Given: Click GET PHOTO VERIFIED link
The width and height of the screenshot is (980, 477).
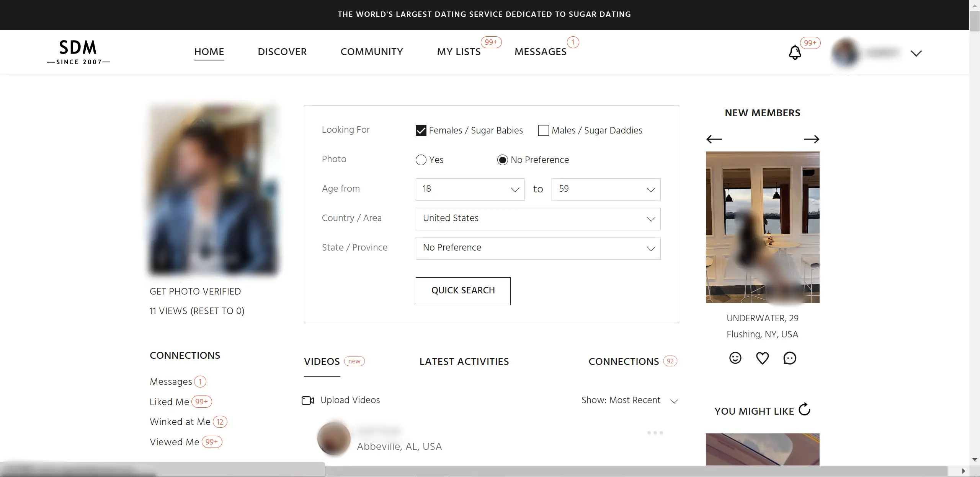Looking at the screenshot, I should 195,291.
